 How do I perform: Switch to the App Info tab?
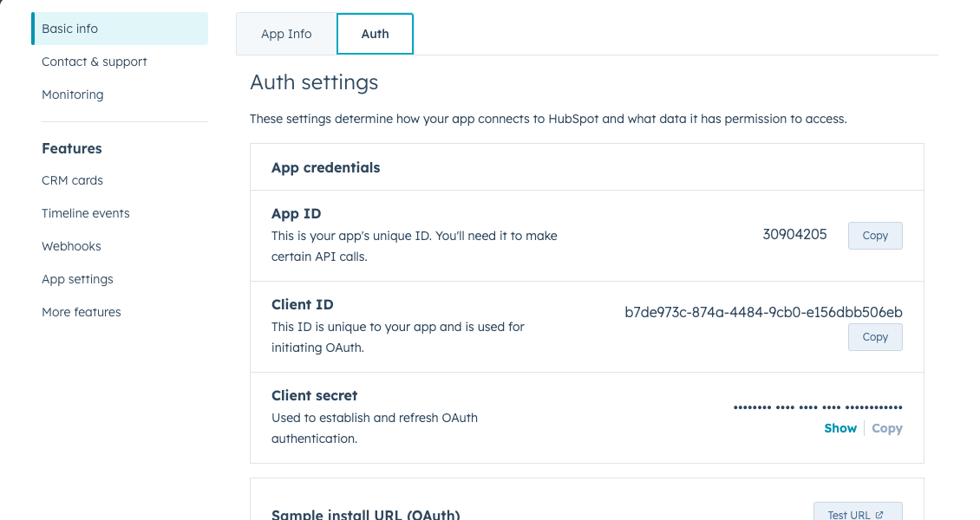286,34
